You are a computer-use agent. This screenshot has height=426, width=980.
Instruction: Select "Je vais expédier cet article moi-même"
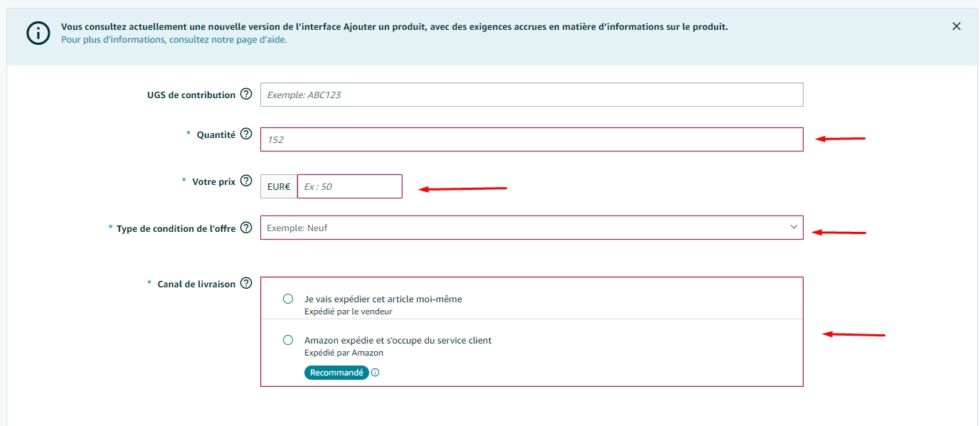[289, 299]
